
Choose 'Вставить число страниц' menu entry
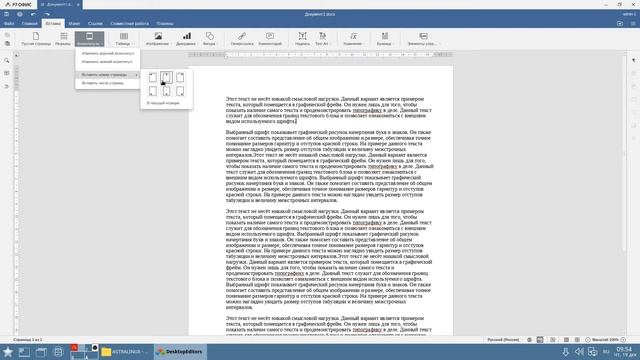(108, 83)
